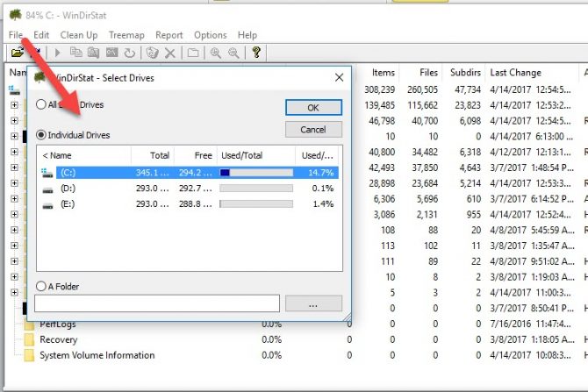Click the Command Prompt Here toolbar icon
The height and width of the screenshot is (392, 588).
point(111,53)
